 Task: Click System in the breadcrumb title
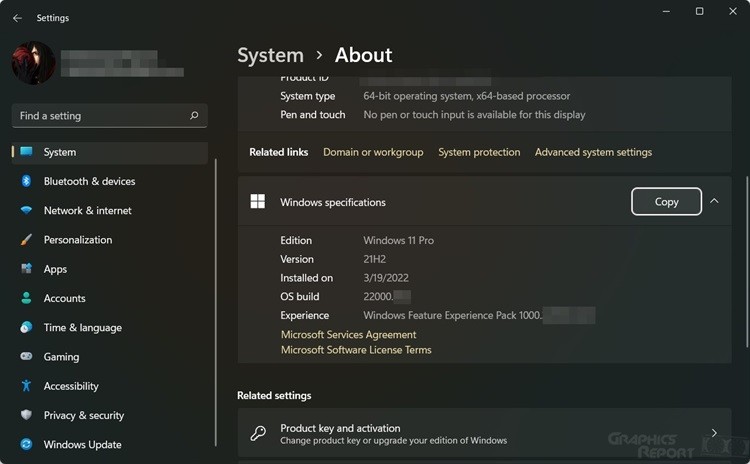pos(270,55)
